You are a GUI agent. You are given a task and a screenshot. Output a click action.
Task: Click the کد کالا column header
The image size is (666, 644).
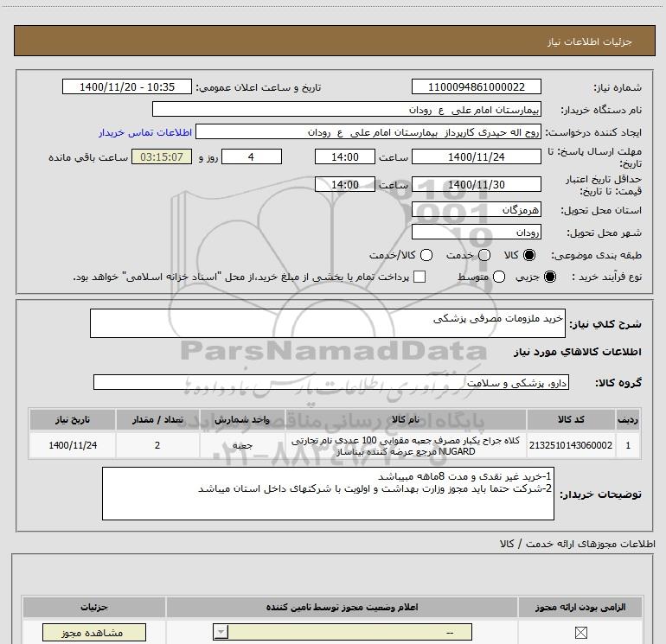(x=571, y=419)
